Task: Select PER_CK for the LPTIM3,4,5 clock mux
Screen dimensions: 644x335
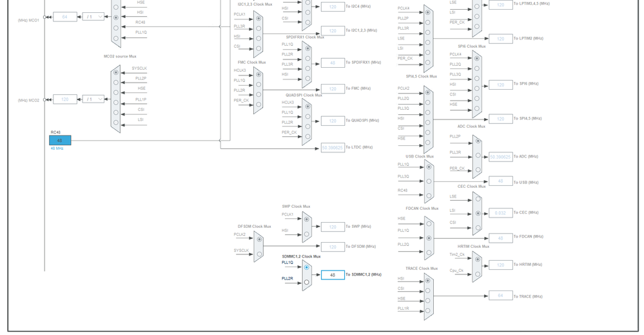Action: pos(476,26)
